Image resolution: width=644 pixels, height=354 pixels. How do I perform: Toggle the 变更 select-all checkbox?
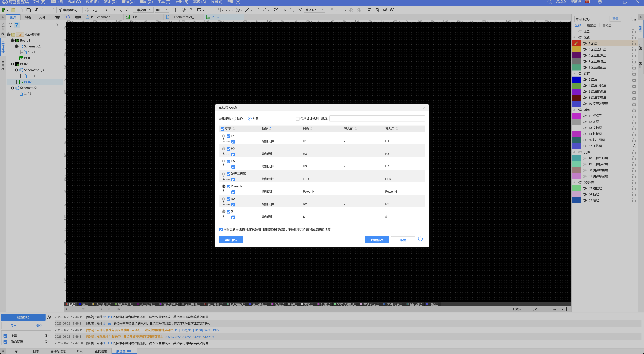[222, 129]
